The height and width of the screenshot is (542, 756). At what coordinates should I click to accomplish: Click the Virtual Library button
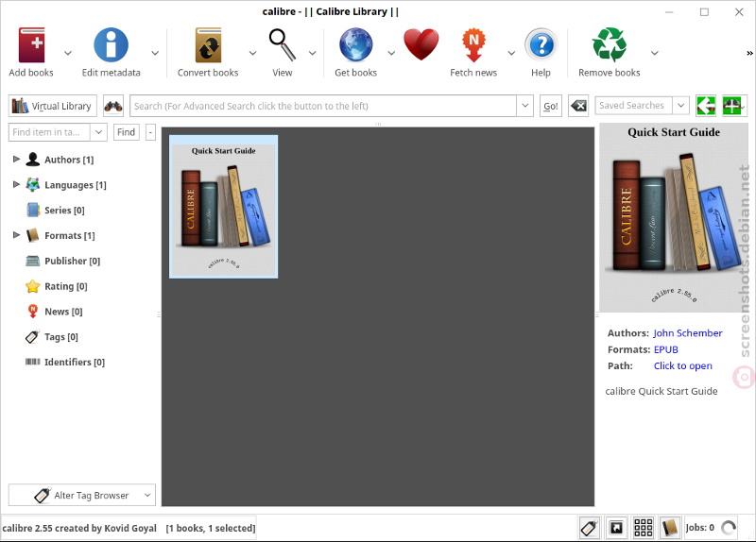pos(53,106)
